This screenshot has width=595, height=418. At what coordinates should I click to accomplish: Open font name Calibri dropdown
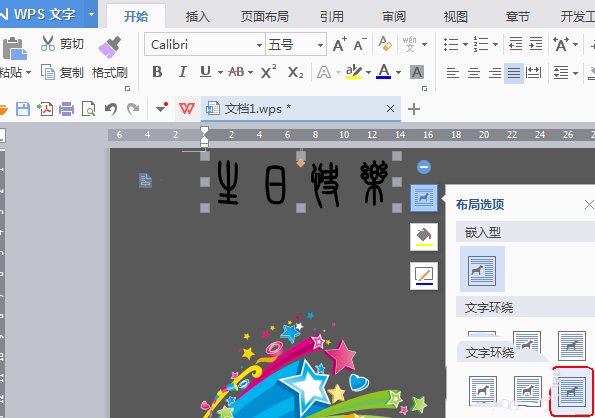pos(259,45)
